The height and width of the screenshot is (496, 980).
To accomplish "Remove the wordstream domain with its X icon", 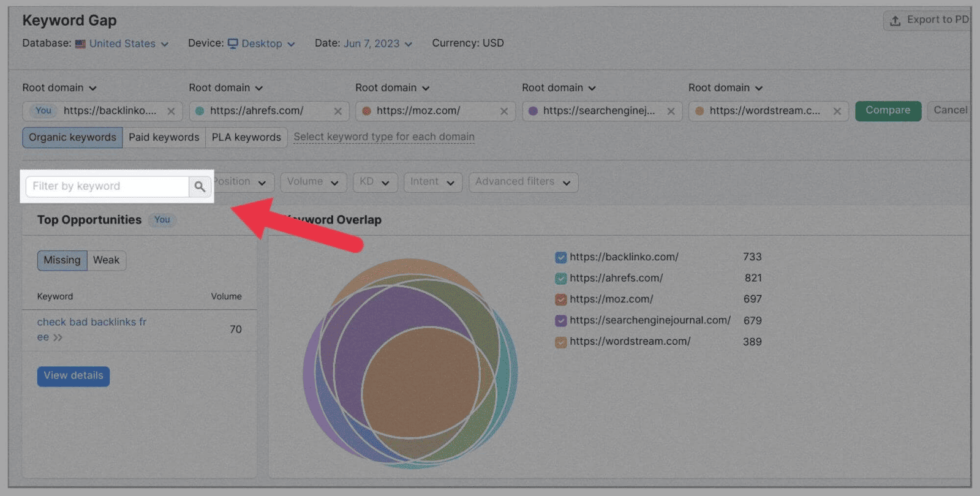I will (x=837, y=111).
